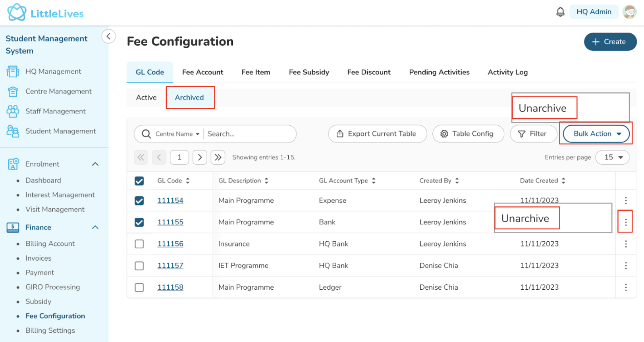Tick the checkbox for GL code 111156

(139, 244)
